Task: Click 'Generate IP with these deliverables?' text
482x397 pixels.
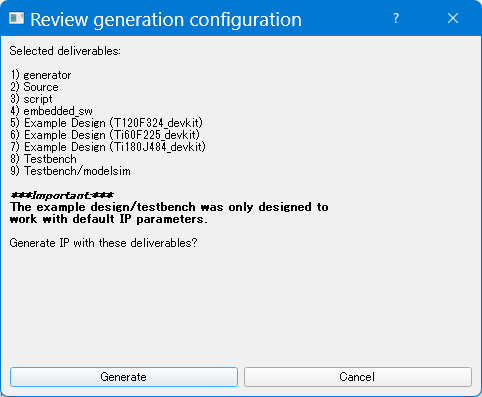Action: click(x=103, y=243)
